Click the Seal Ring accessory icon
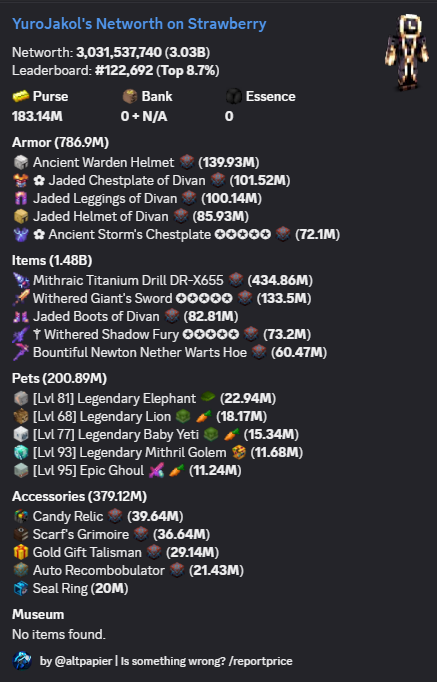 [20, 588]
